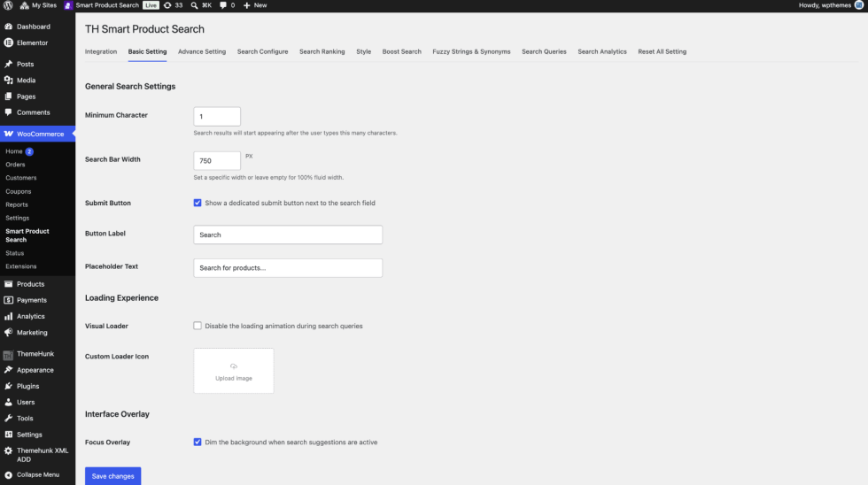Click the Tools wrench icon
The image size is (868, 485).
8,418
